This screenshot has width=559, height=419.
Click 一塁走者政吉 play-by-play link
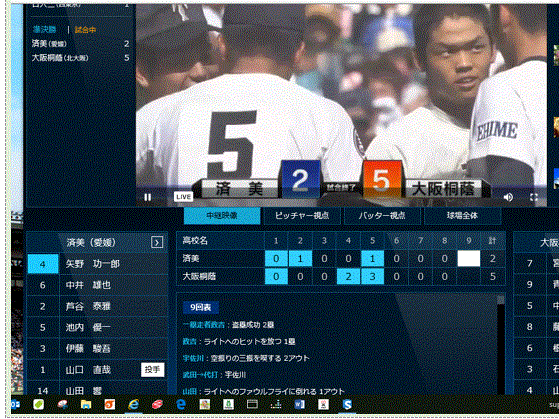coord(204,325)
